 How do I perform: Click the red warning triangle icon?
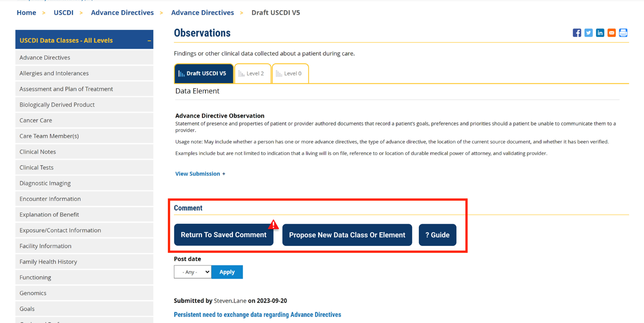(273, 224)
